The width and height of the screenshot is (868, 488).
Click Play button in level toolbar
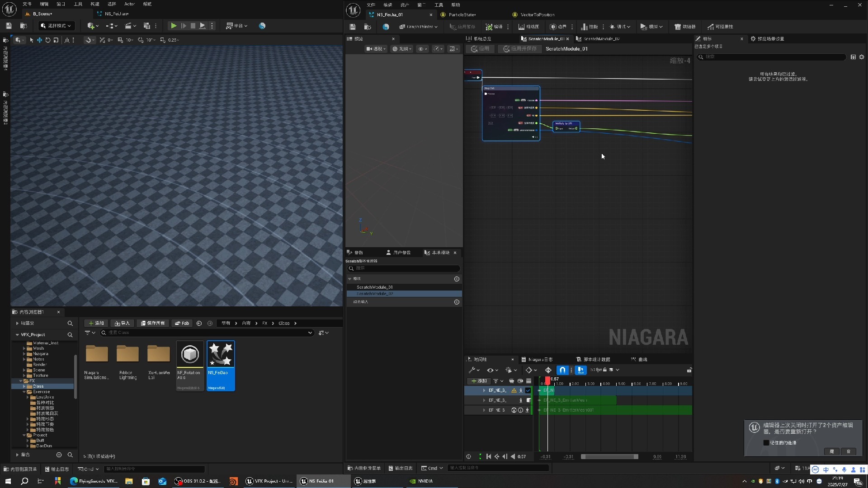point(174,26)
